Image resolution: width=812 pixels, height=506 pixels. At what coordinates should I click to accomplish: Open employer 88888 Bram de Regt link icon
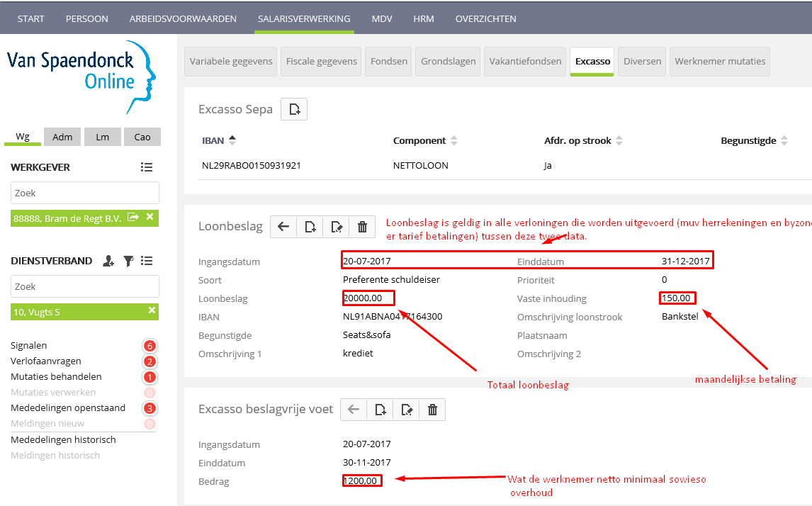(133, 218)
